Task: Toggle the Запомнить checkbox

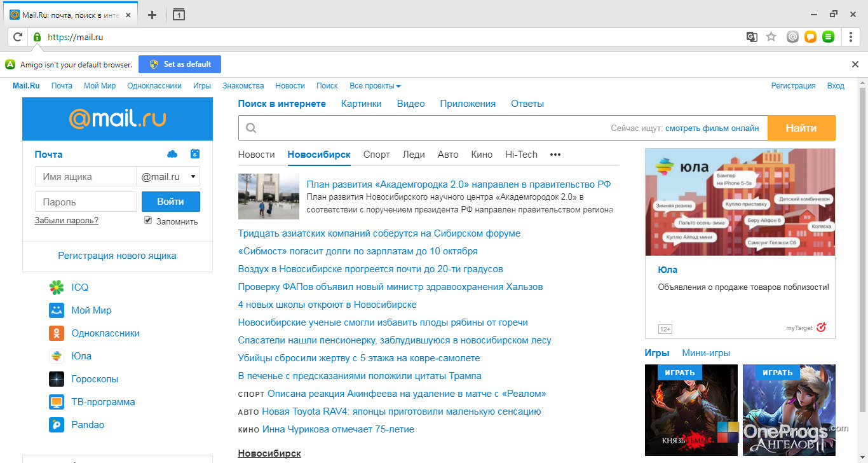Action: click(148, 221)
